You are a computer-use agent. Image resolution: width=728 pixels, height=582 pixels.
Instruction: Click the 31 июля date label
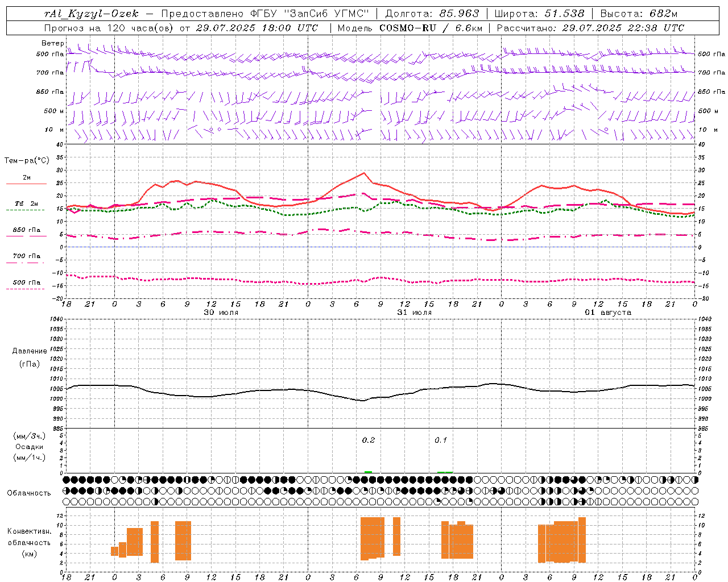pyautogui.click(x=414, y=313)
